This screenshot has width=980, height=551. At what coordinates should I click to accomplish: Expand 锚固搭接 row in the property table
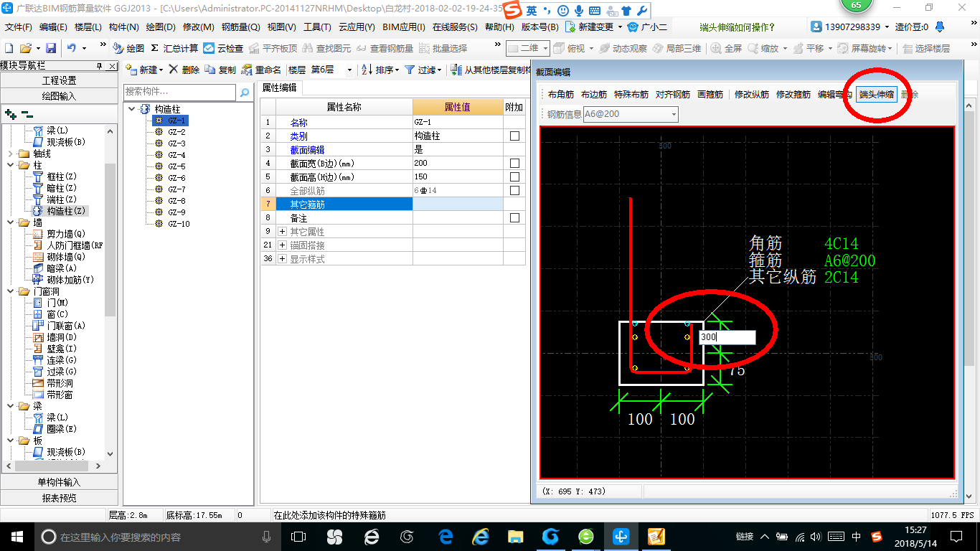(x=282, y=245)
